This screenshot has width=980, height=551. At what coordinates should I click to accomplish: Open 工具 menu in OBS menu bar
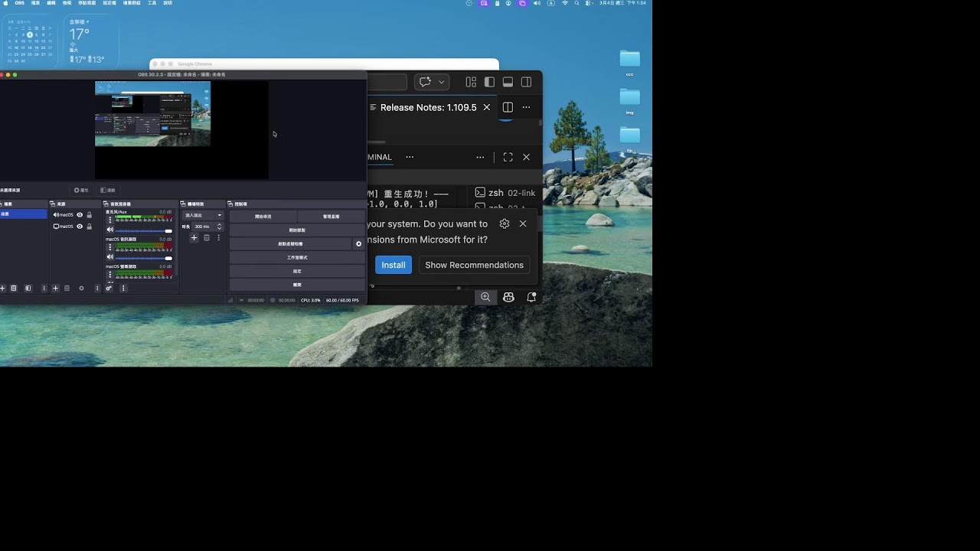coord(152,3)
